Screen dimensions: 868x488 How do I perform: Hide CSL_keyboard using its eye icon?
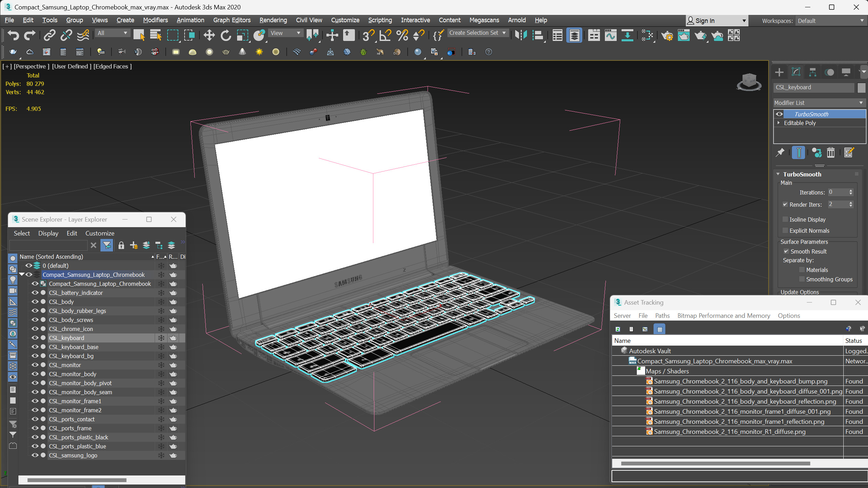click(35, 338)
